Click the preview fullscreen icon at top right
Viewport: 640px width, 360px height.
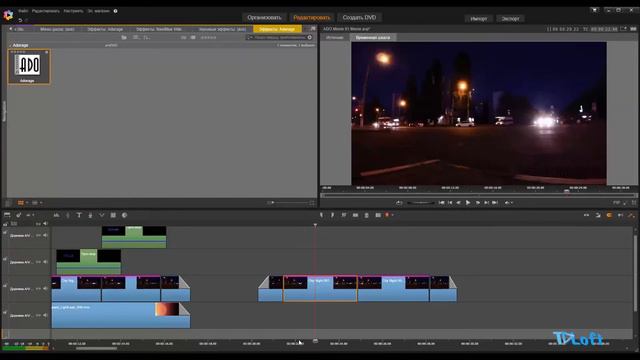tap(623, 29)
